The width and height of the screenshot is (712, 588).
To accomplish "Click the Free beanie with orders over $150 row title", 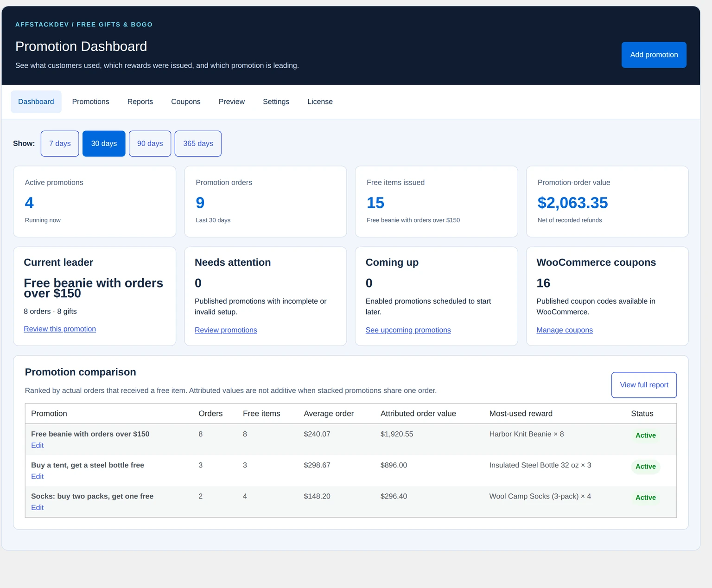I will 90,434.
